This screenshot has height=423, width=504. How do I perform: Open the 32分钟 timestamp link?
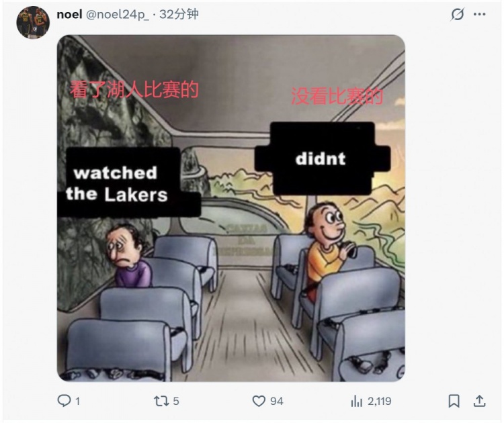[x=179, y=14]
